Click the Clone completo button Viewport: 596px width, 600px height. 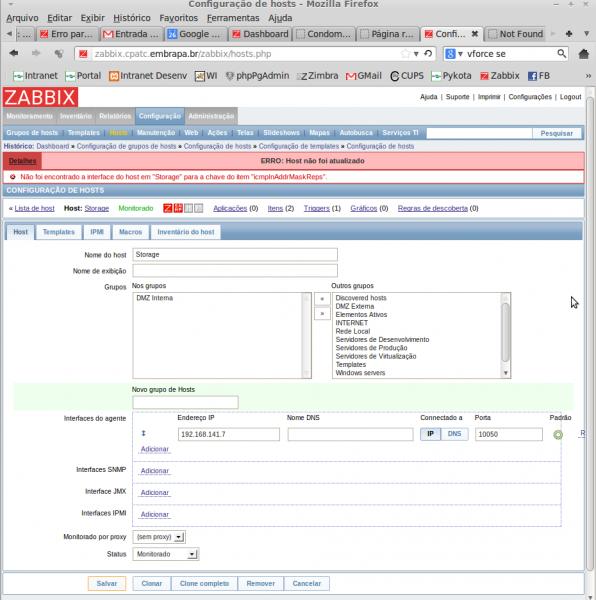tap(204, 584)
